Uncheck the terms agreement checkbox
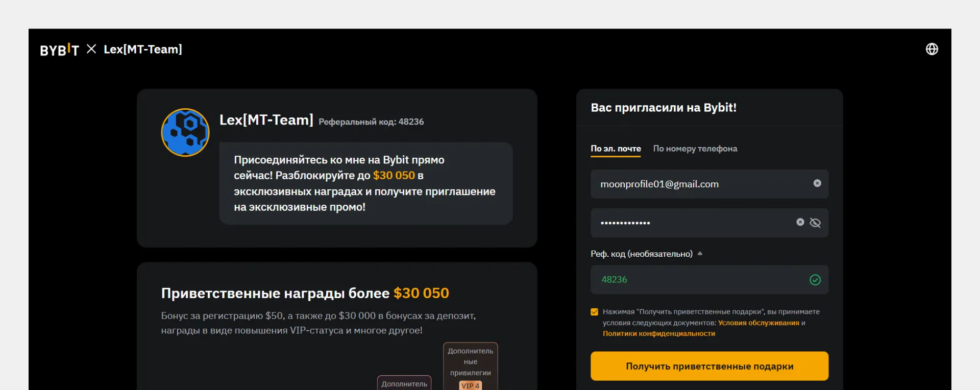 coord(594,312)
